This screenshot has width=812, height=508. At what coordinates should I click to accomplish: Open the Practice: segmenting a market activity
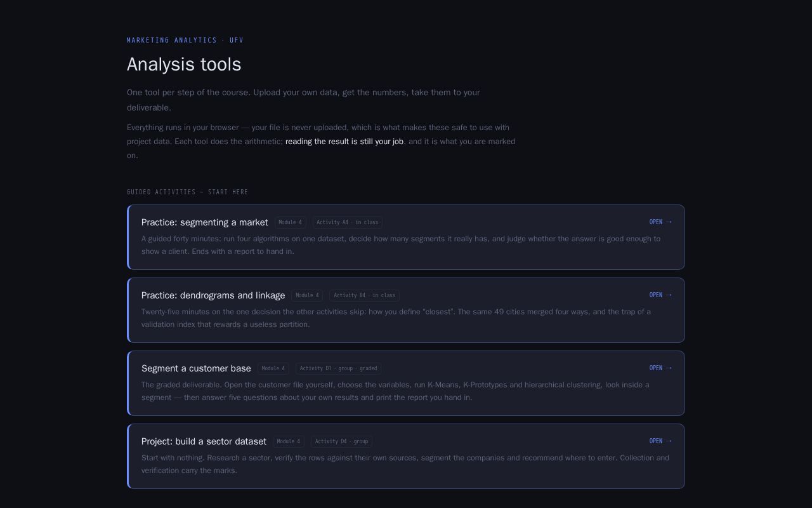pos(406,237)
